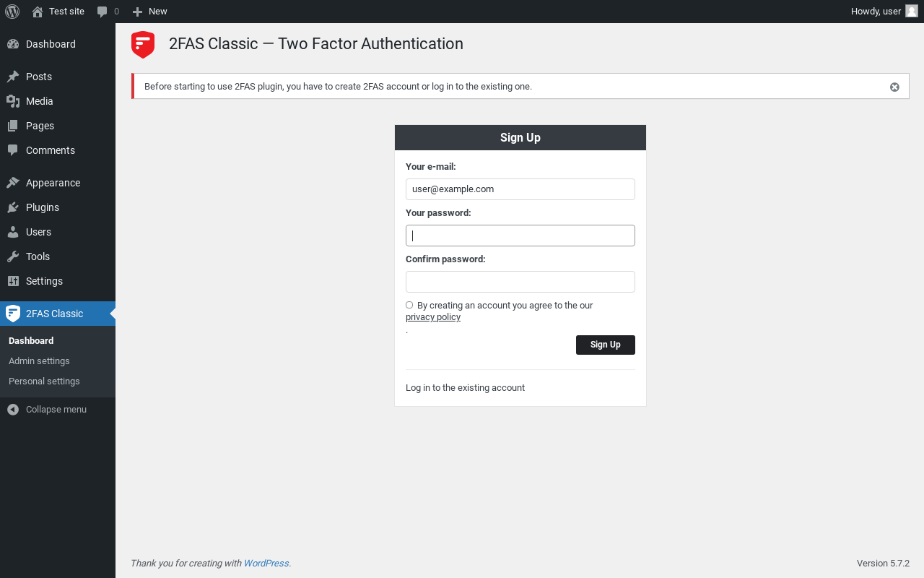
Task: Click the Tools wrench icon in sidebar
Action: tap(13, 256)
